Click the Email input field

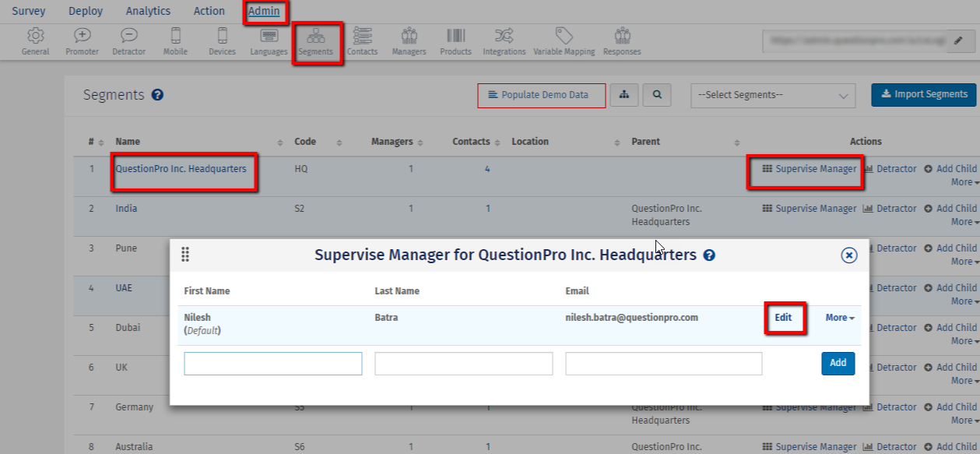664,364
